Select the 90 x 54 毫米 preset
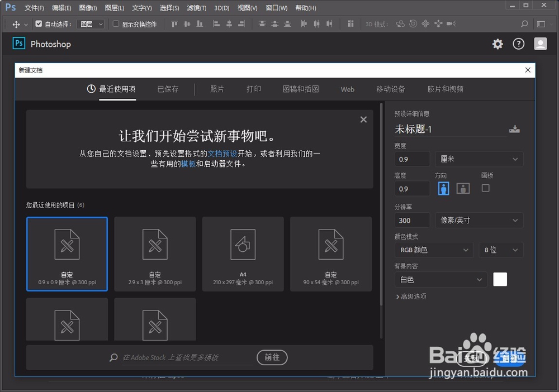559x392 pixels. [331, 254]
